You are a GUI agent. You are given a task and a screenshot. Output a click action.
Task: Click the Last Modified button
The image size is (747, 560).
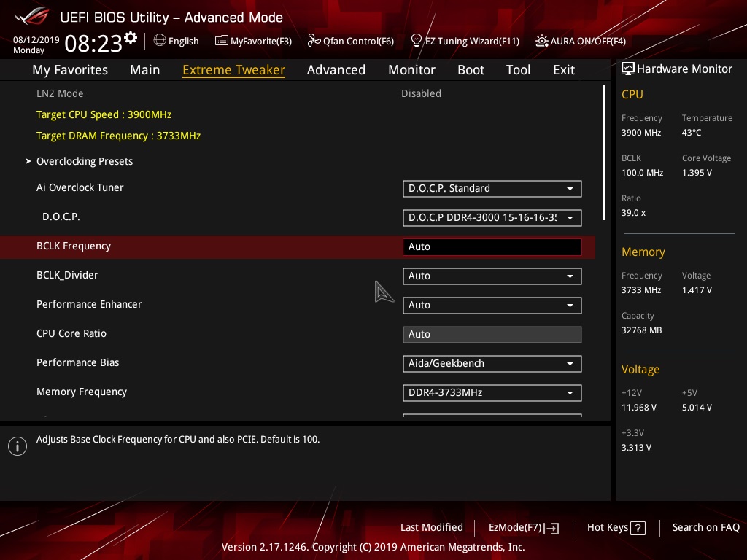coord(432,528)
